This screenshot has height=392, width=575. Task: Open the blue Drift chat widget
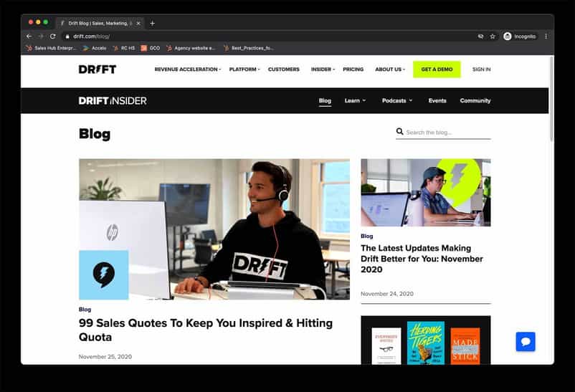click(526, 342)
